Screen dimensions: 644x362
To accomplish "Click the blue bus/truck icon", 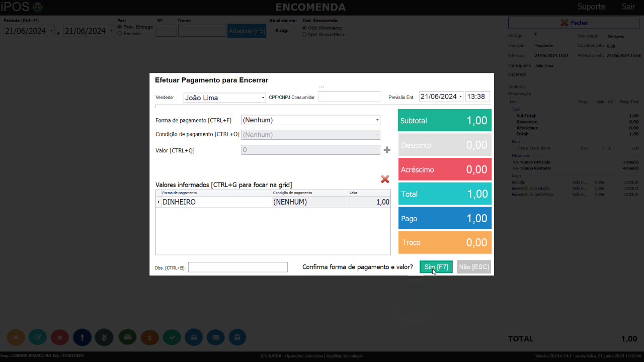I will pos(237,337).
